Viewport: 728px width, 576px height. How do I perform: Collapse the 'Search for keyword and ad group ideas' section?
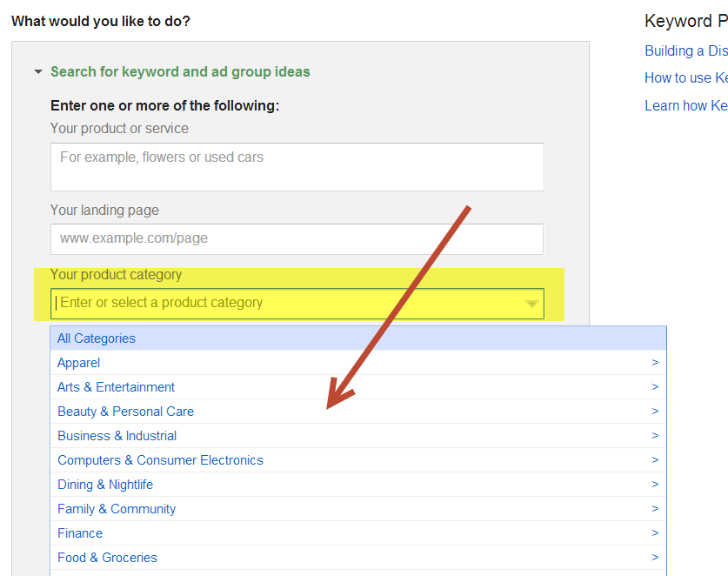pos(38,72)
